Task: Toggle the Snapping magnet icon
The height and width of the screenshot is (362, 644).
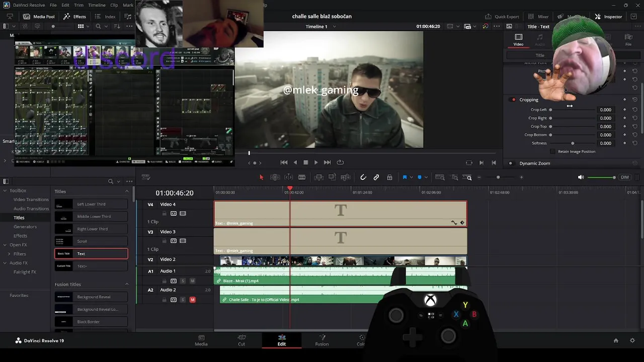Action: tap(363, 177)
